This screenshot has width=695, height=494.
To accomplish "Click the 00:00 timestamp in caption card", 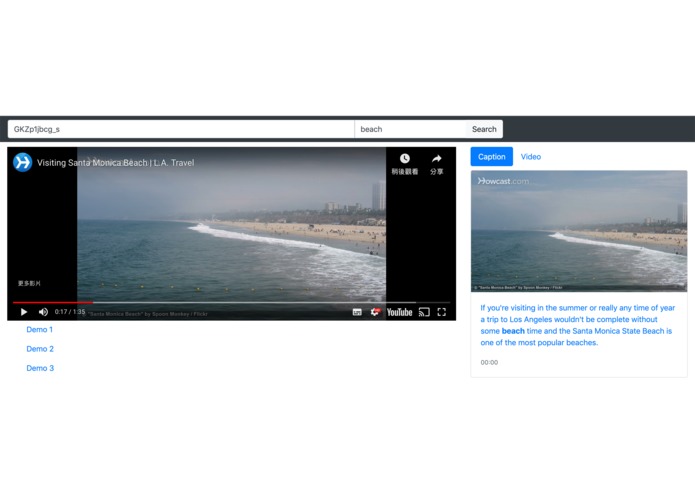I will [489, 362].
